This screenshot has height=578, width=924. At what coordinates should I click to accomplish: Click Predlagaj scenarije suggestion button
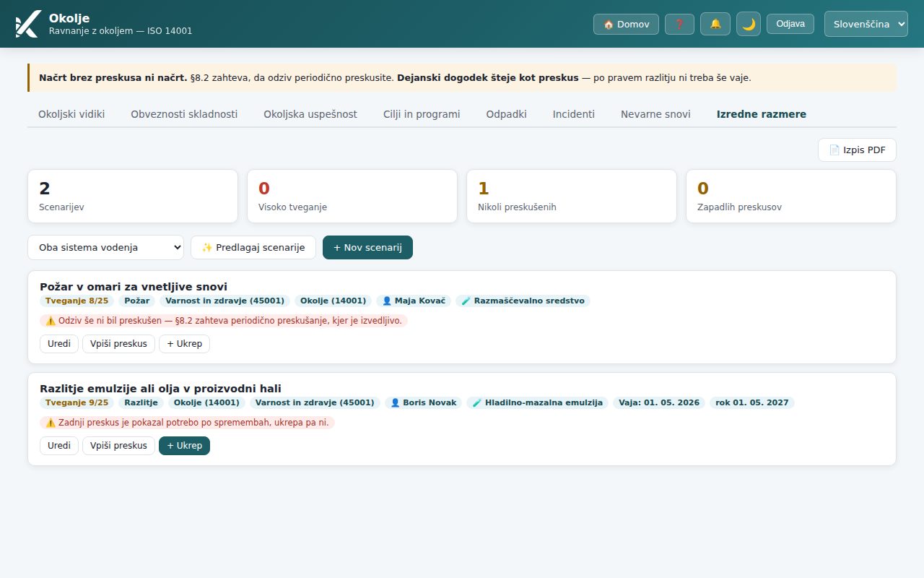[253, 247]
